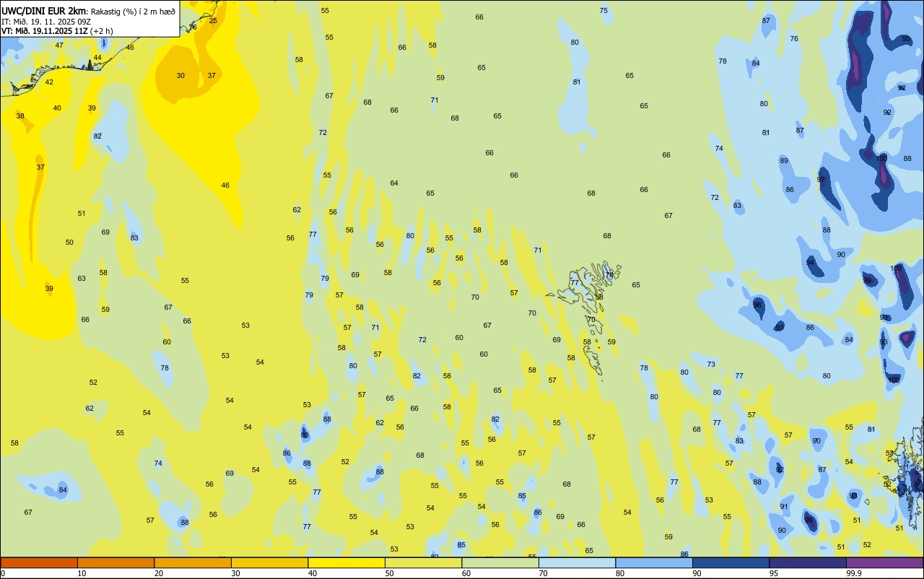Click the legend scale tick label '20'

coord(158,573)
